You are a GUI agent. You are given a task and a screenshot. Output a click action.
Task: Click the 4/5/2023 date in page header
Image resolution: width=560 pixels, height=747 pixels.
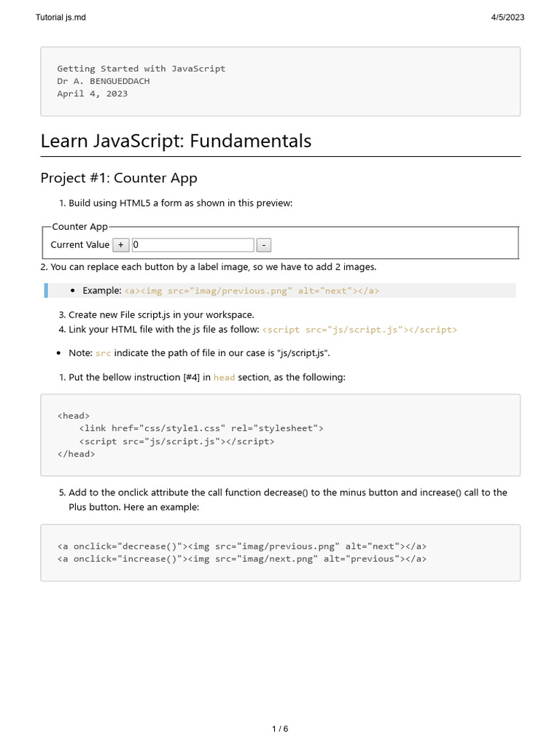pos(507,18)
